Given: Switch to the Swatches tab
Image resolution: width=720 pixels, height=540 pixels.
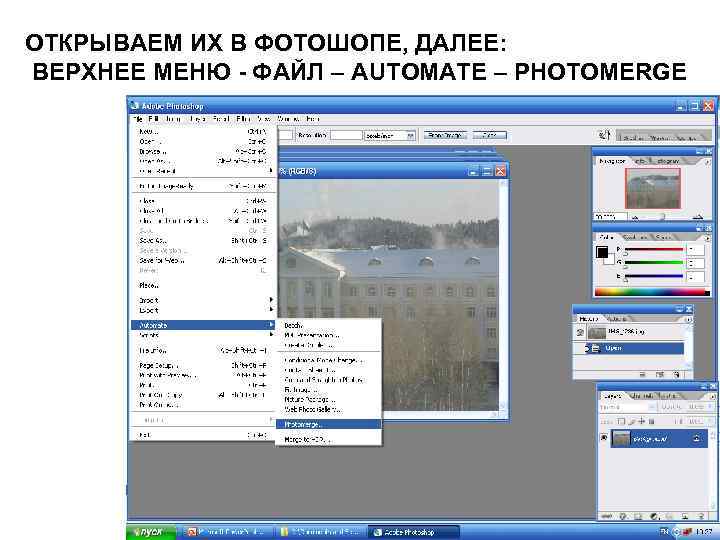Looking at the screenshot, I should pyautogui.click(x=635, y=237).
